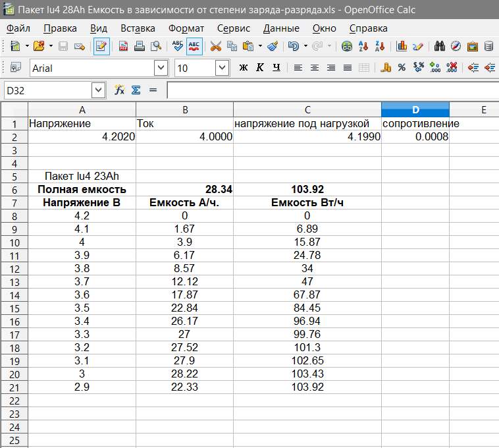Click the Paste clipboard icon
499x448 pixels.
click(248, 47)
